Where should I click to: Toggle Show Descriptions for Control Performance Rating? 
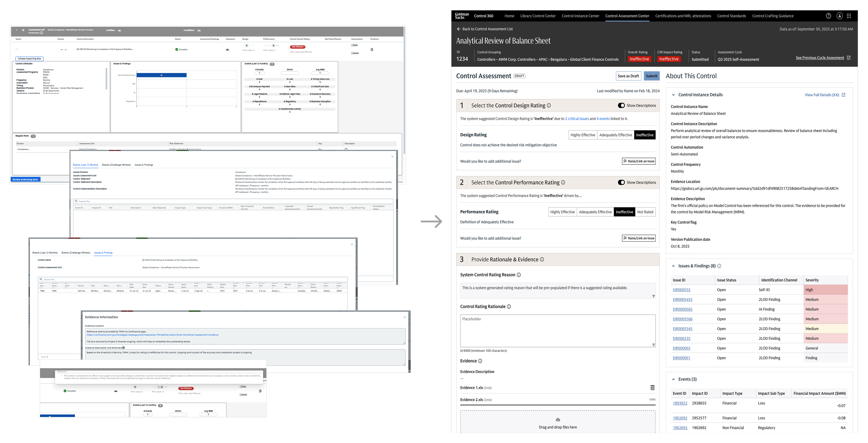[x=621, y=182]
